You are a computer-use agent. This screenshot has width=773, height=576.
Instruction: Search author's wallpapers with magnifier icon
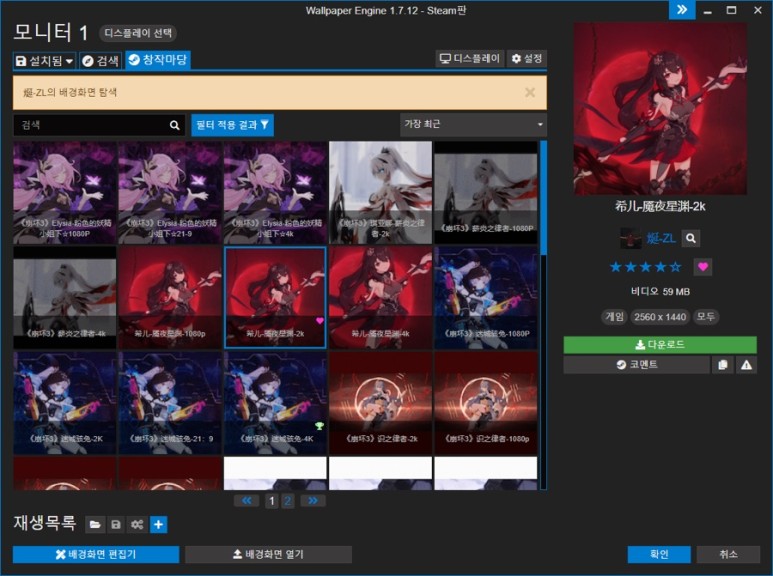tap(691, 238)
